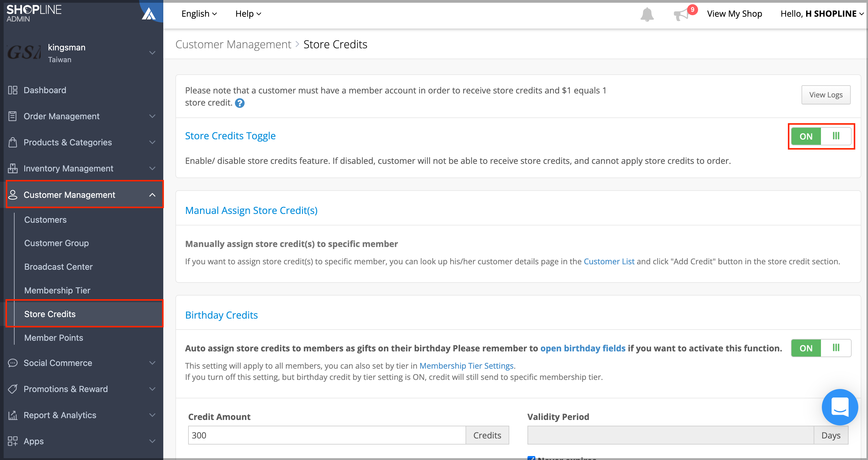Turn off the Store Credits Toggle switch
Viewport: 868px width, 460px height.
click(821, 136)
